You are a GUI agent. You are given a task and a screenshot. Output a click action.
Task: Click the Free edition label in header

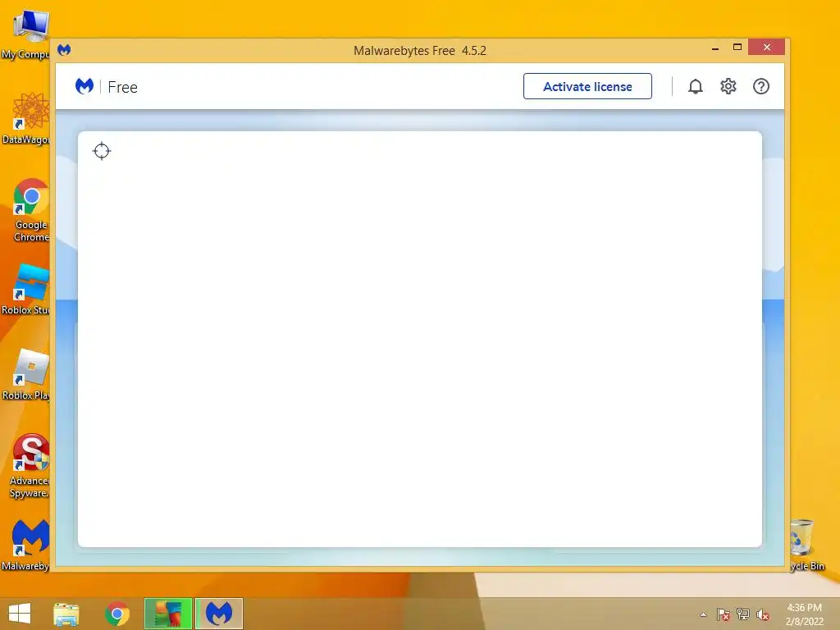123,87
